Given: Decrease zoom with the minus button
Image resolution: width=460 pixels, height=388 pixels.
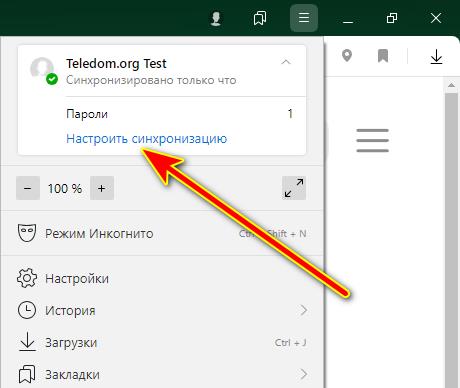Looking at the screenshot, I should point(28,188).
